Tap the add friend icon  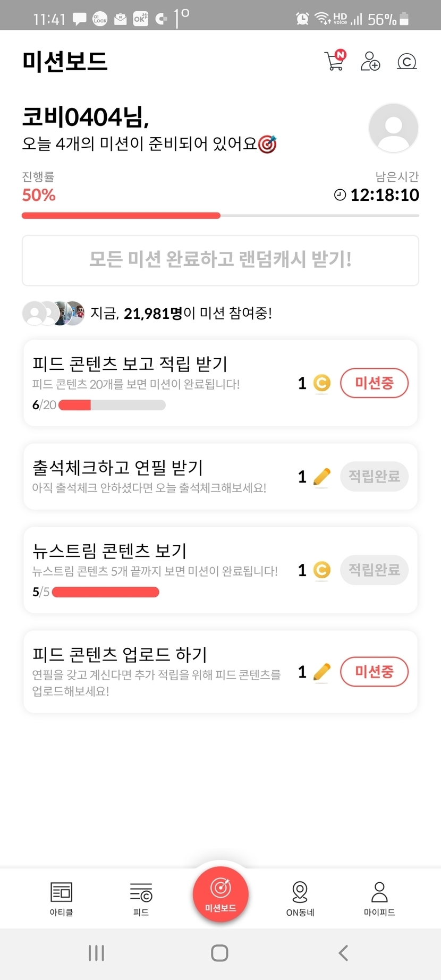[x=370, y=61]
